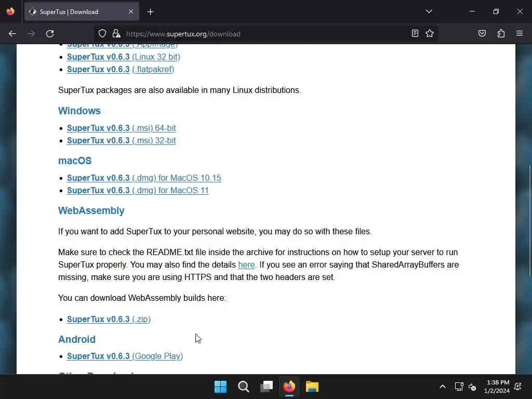Download SuperTux v0.6.3 Linux 32 bit
This screenshot has width=532, height=399.
pos(124,57)
